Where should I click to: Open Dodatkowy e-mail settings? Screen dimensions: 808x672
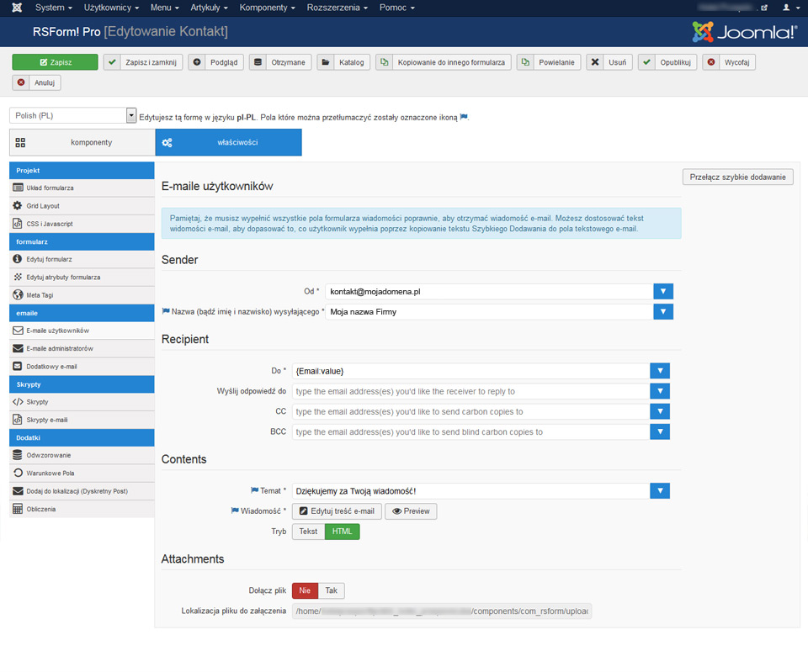click(82, 367)
